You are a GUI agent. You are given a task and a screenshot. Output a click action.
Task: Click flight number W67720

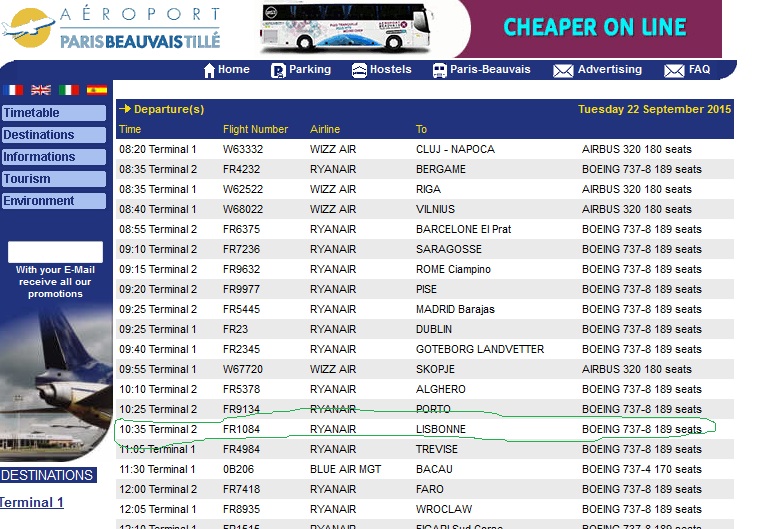tap(243, 370)
